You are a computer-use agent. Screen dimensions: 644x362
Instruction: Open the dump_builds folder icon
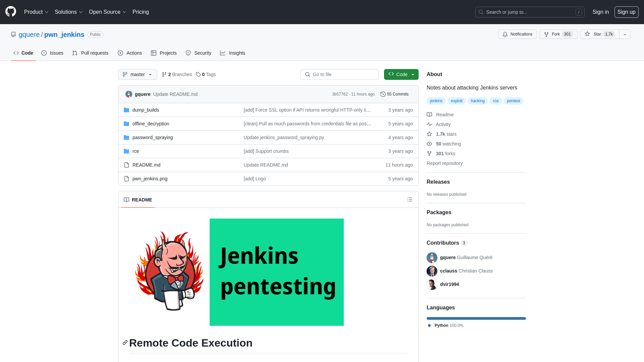[126, 110]
